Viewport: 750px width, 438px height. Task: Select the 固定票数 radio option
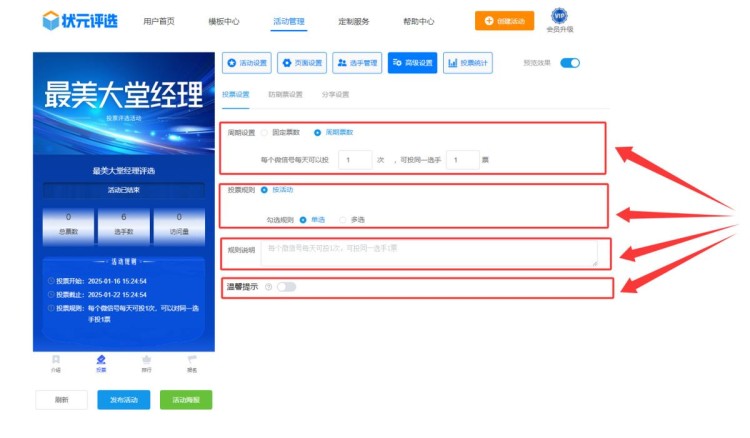(x=265, y=132)
